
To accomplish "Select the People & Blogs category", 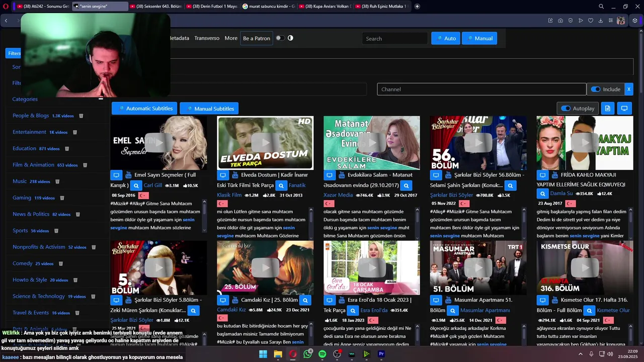I will pos(31,116).
